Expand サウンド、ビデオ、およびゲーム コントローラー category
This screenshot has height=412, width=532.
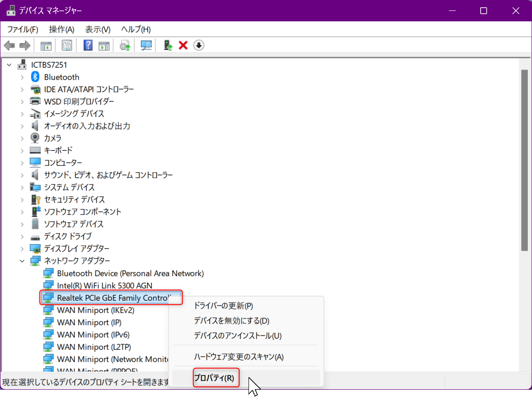22,175
